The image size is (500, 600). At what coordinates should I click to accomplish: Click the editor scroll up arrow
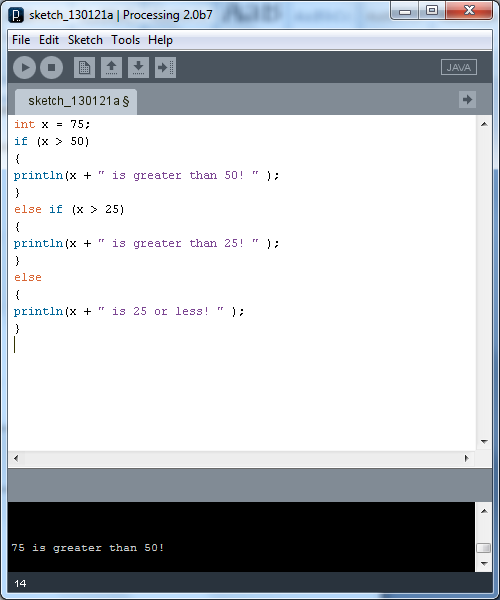coord(484,124)
